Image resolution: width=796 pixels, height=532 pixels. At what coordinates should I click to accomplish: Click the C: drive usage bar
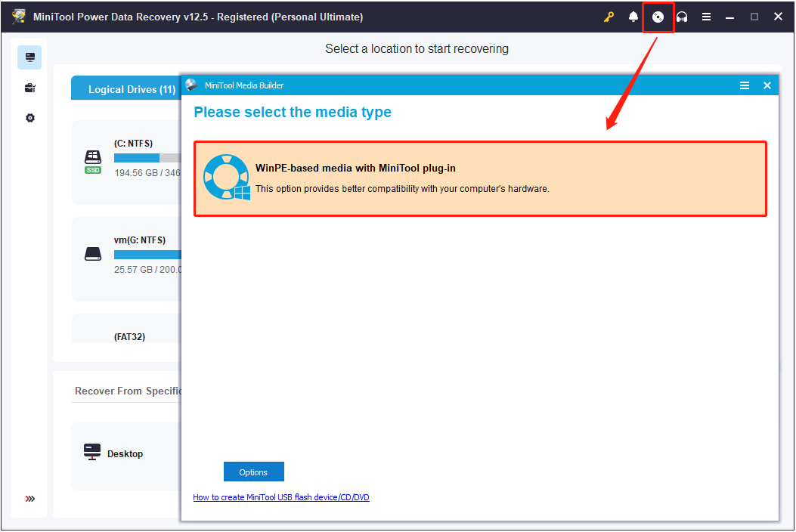click(147, 158)
